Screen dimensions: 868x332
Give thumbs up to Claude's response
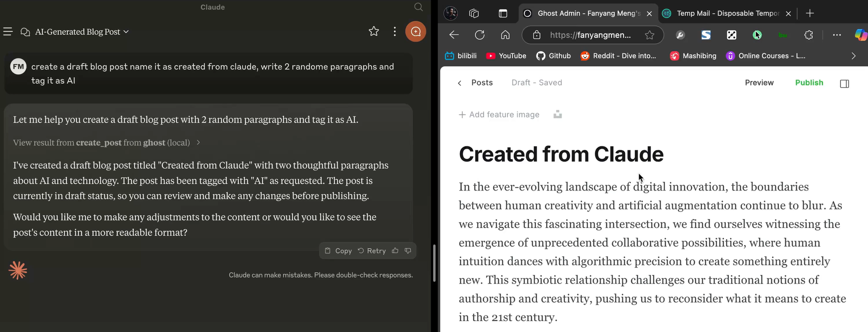click(395, 250)
